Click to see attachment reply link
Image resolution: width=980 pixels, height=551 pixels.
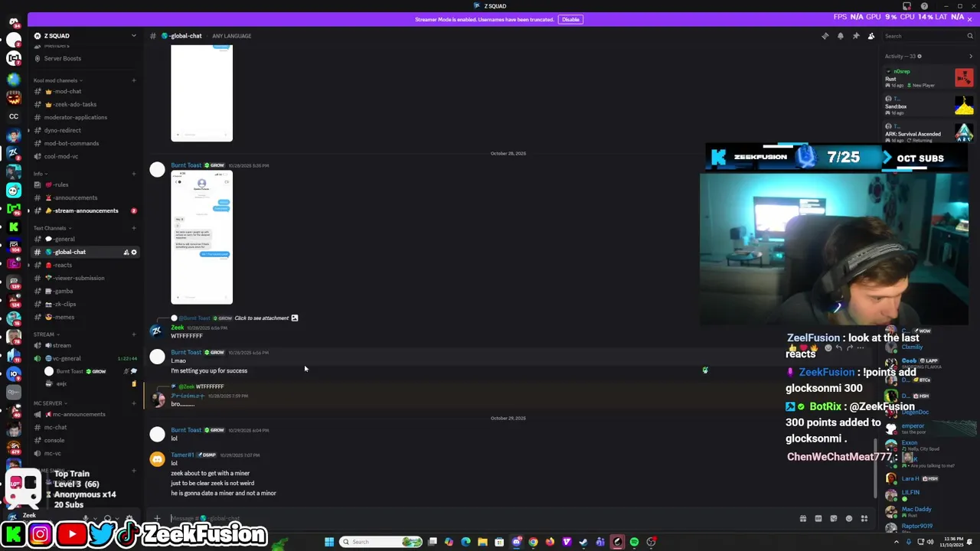[262, 318]
